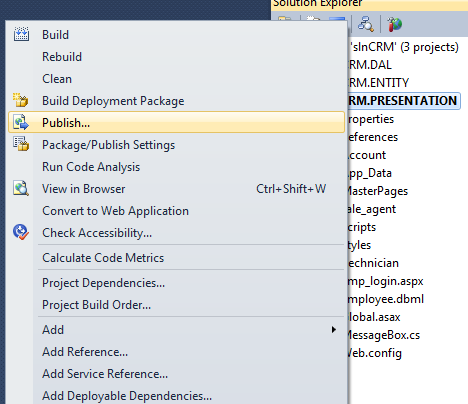The image size is (468, 404).
Task: Open the Project Dependencies dialog
Action: coord(103,283)
